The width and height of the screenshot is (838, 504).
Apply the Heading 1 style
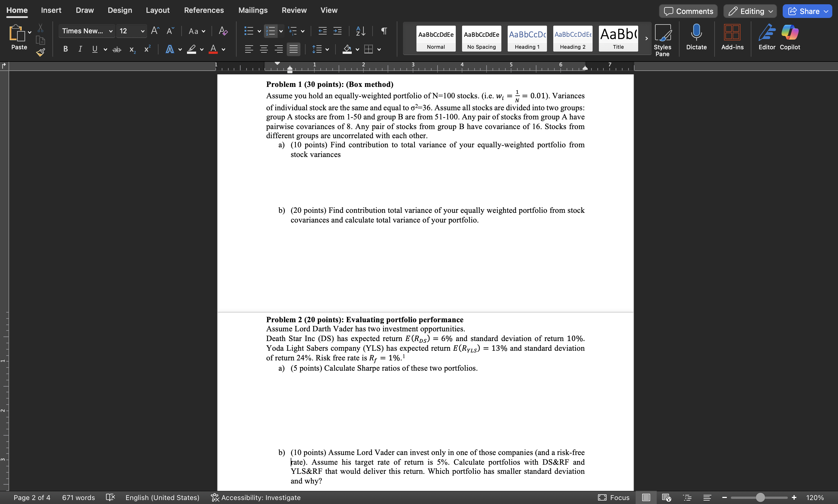click(527, 38)
